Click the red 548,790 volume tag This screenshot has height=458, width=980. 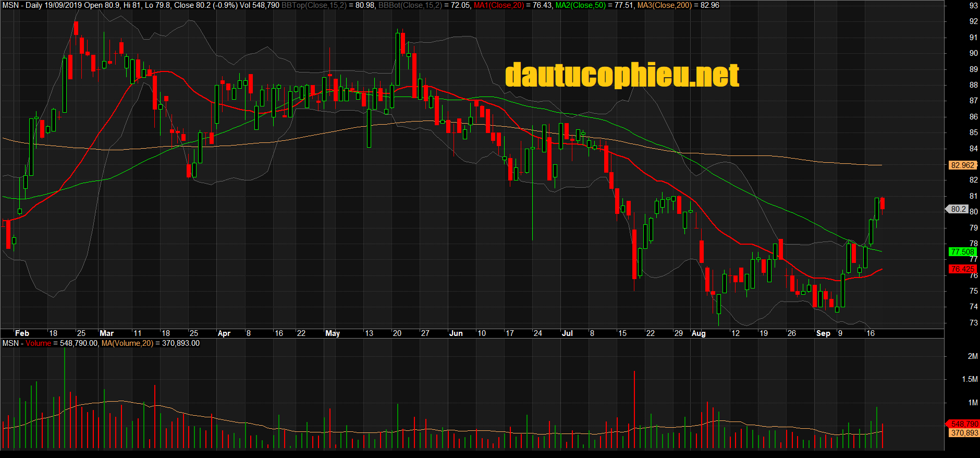tap(964, 424)
